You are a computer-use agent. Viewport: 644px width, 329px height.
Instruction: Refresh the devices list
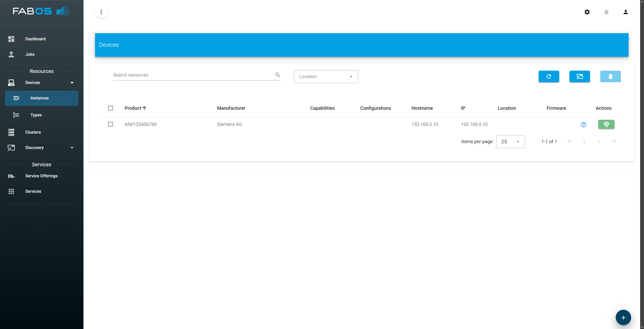(x=549, y=76)
